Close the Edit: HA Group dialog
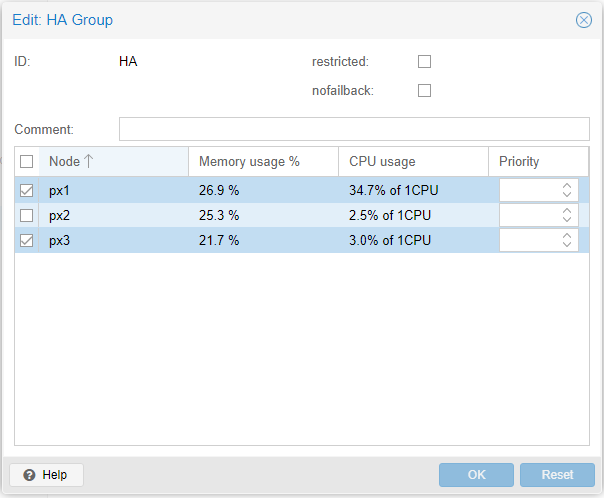The image size is (604, 498). pyautogui.click(x=584, y=20)
